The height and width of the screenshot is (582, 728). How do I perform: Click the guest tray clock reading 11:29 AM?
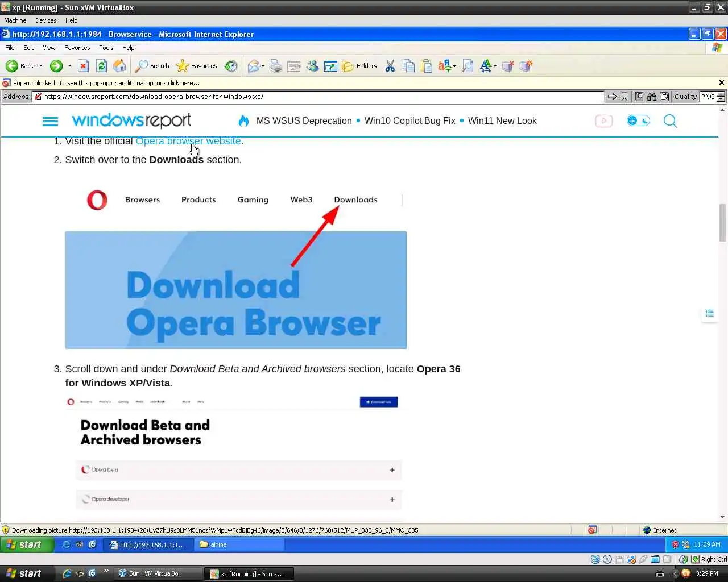click(x=707, y=544)
